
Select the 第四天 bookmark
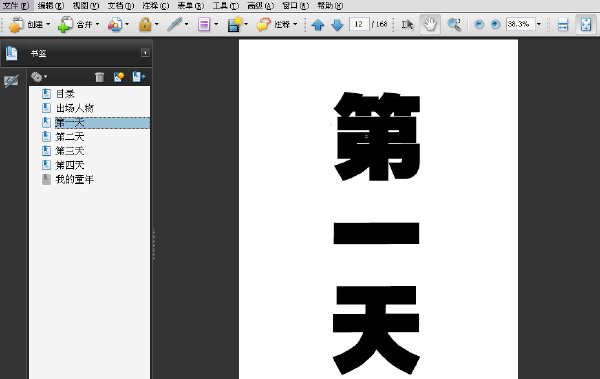(70, 165)
